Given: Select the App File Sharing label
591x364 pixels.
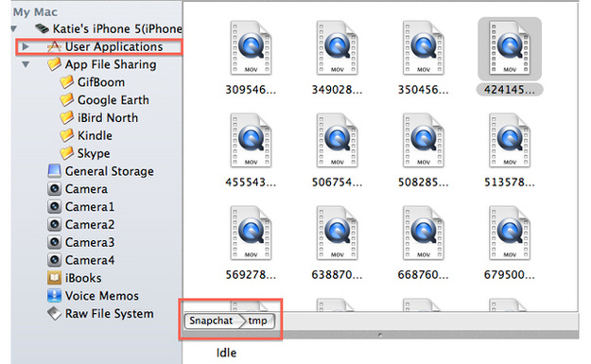Looking at the screenshot, I should tap(111, 64).
